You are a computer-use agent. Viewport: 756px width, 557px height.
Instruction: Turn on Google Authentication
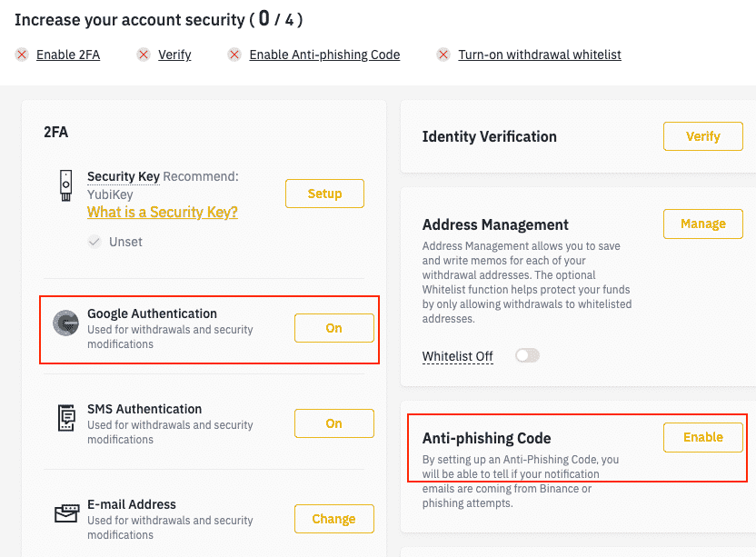(334, 328)
